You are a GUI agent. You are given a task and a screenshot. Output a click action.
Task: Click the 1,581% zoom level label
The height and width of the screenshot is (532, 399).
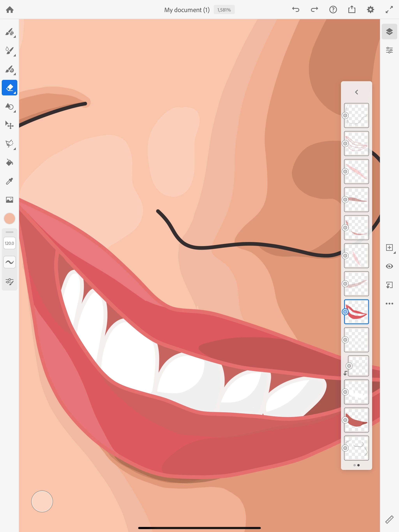(224, 10)
